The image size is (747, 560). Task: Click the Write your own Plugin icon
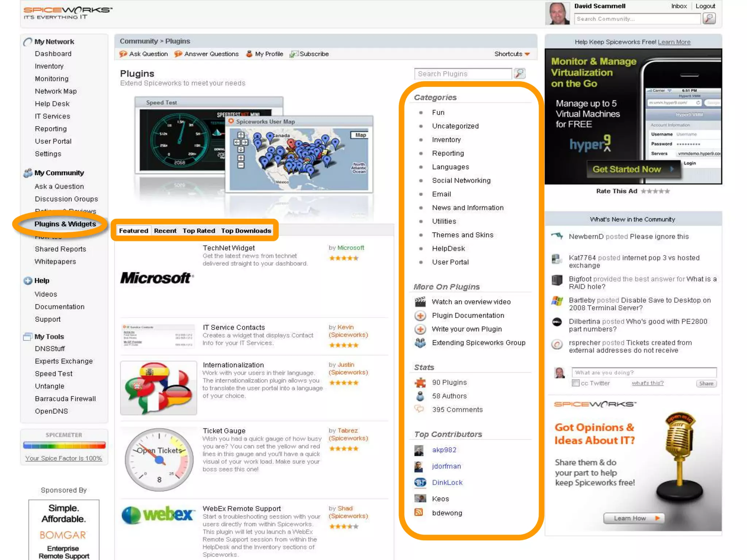[x=420, y=329]
